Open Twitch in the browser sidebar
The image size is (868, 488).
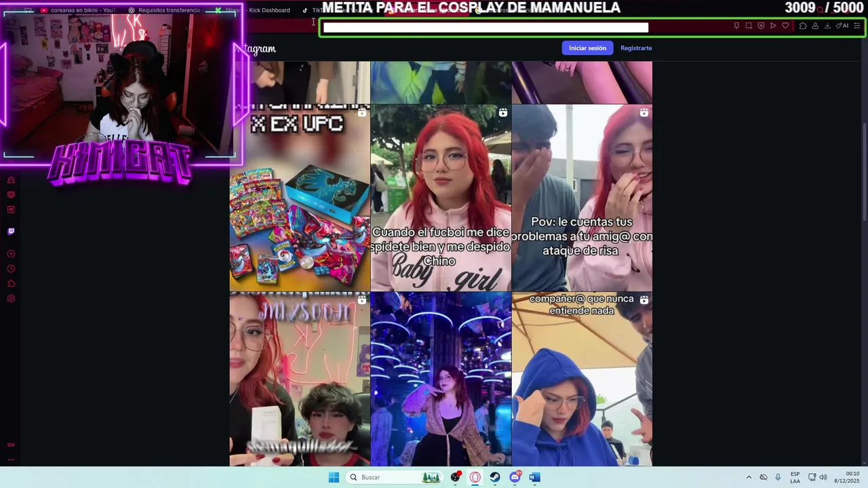coord(11,231)
